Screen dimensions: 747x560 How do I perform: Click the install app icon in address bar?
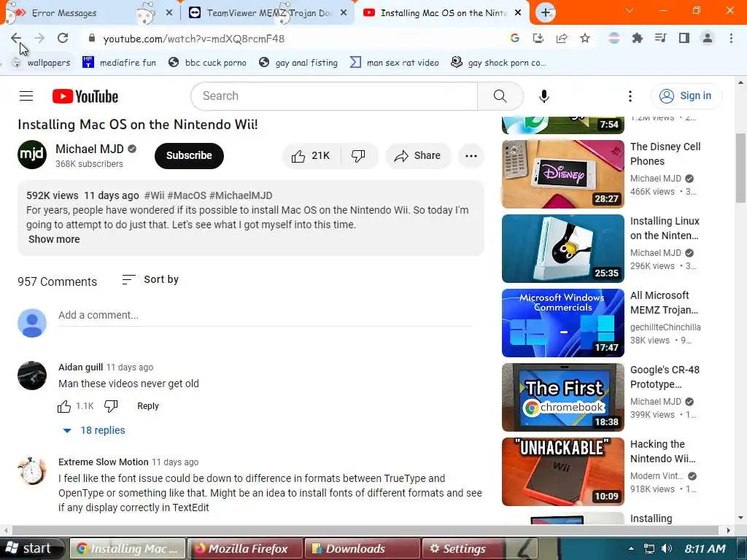(538, 38)
